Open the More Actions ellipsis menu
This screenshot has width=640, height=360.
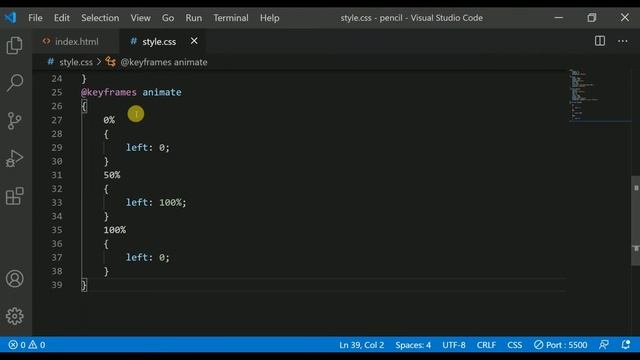point(622,41)
